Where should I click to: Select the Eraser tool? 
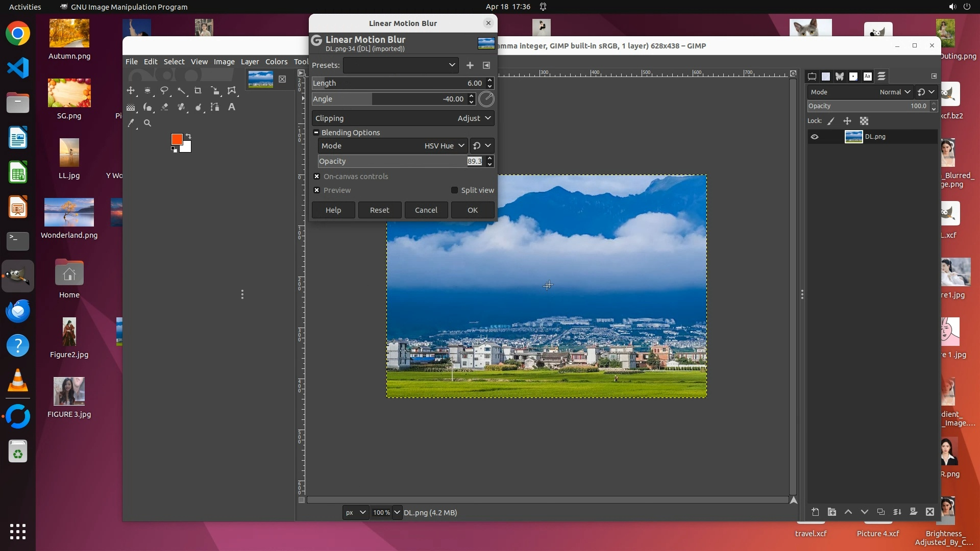[x=164, y=107]
